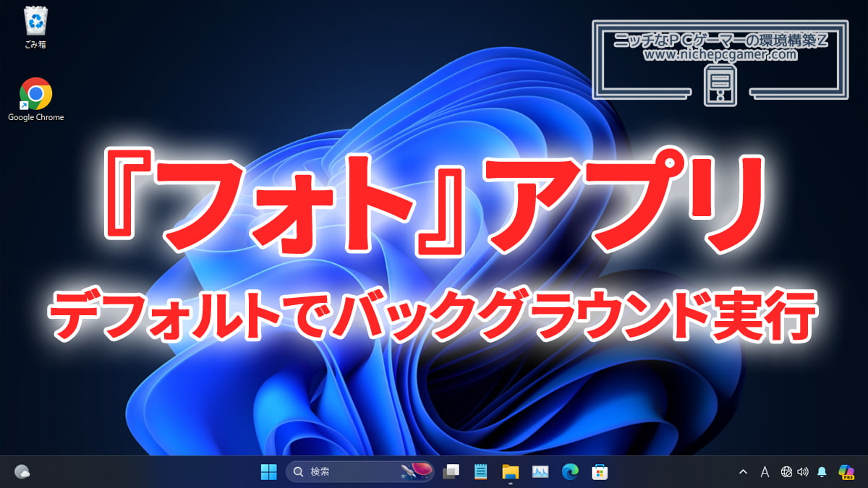The width and height of the screenshot is (868, 488).
Task: Expand the hidden system tray icons chevron
Action: [743, 472]
